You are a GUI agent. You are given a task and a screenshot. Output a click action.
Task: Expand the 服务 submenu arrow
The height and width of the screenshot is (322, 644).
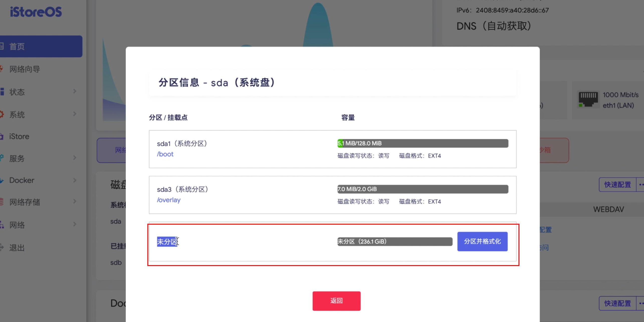click(75, 158)
